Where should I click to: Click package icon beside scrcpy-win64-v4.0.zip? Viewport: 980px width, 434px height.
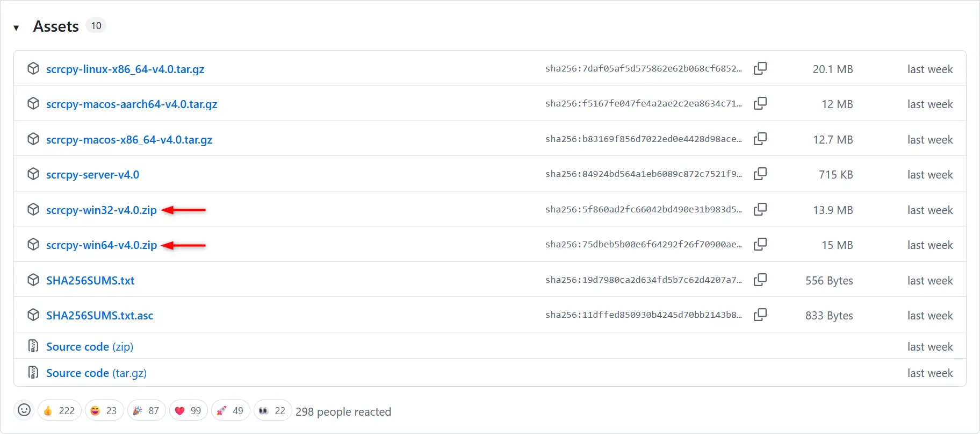click(x=33, y=244)
